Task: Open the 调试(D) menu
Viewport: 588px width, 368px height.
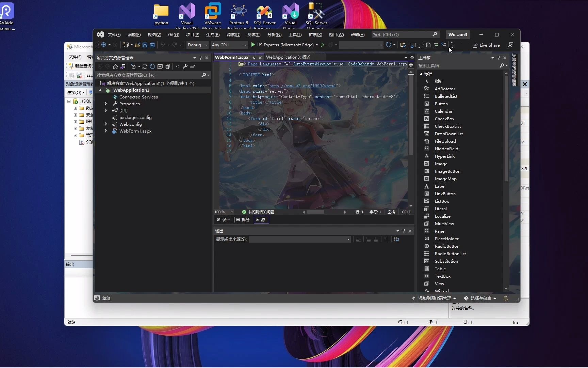Action: point(233,35)
